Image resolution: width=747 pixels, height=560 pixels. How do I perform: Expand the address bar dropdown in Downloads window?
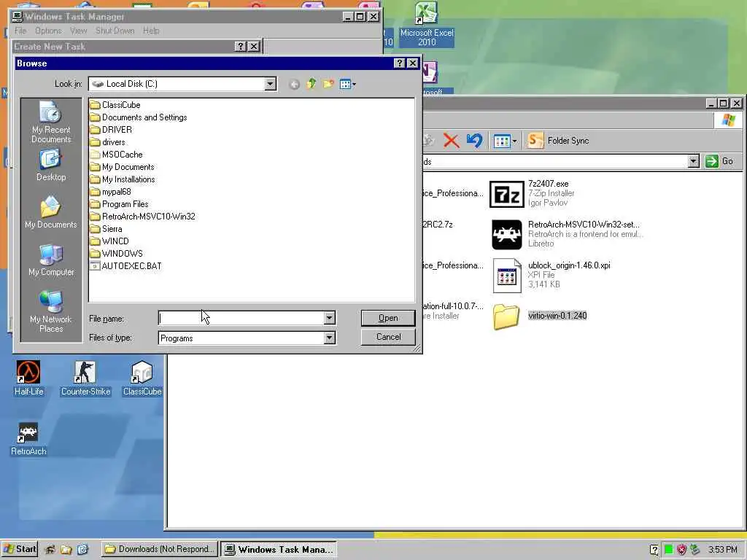point(693,161)
